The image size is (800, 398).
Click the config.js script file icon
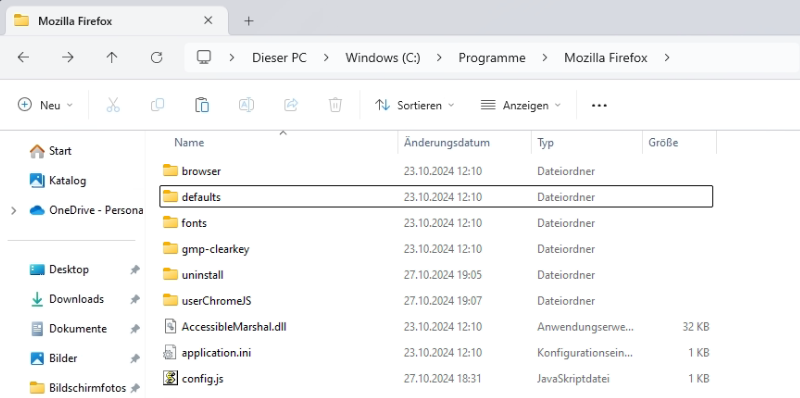(x=170, y=378)
